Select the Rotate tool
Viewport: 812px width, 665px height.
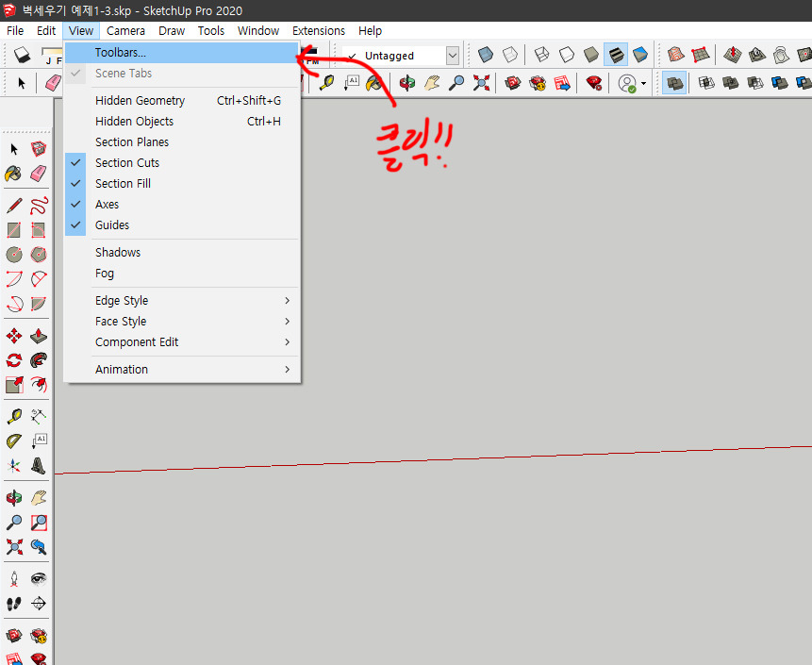tap(14, 359)
